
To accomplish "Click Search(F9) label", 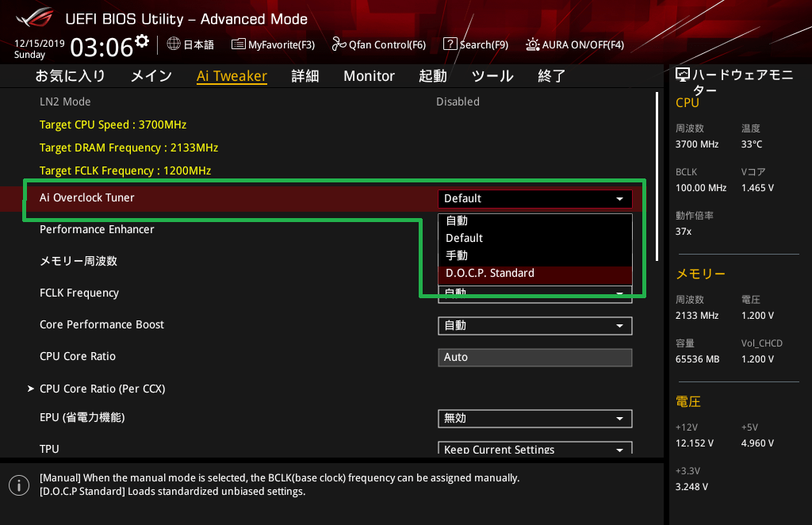I will pyautogui.click(x=485, y=44).
